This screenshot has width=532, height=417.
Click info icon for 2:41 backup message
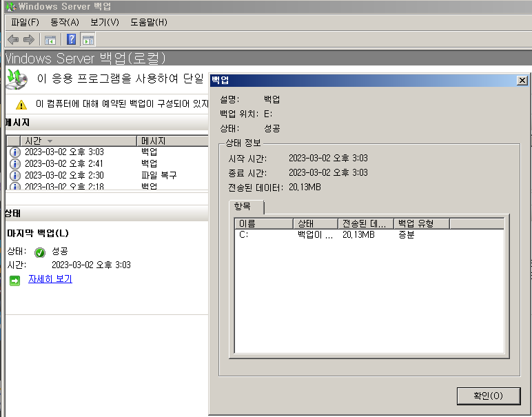pos(15,164)
